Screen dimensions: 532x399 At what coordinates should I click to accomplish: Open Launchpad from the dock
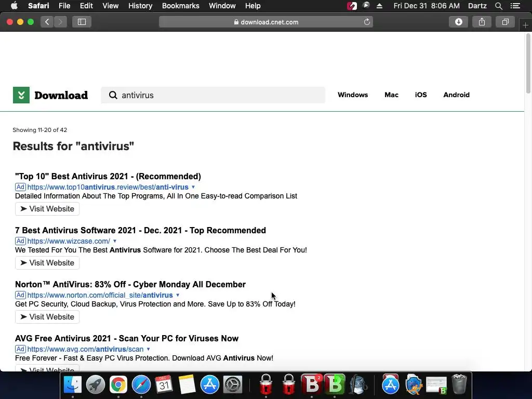(x=96, y=385)
